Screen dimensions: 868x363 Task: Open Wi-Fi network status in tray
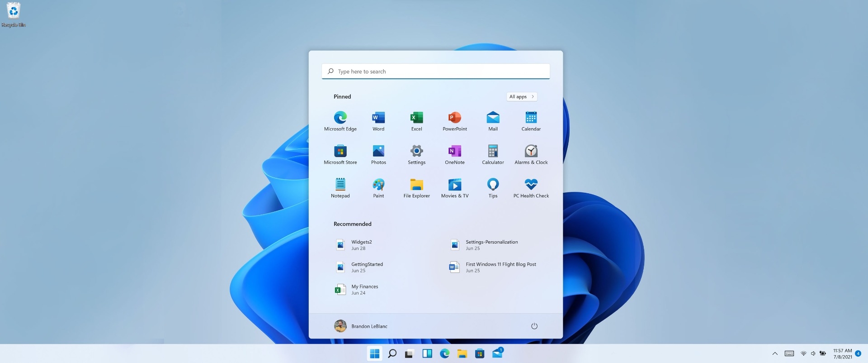point(803,353)
